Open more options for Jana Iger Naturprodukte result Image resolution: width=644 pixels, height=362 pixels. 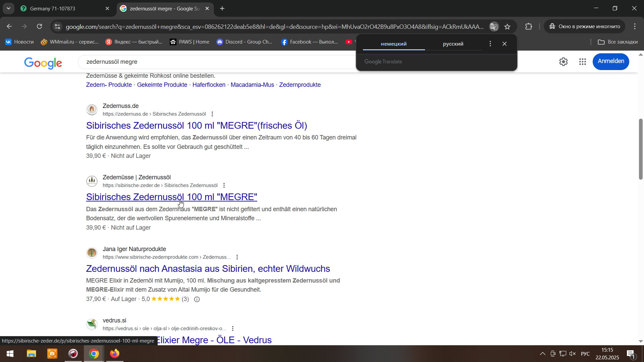pyautogui.click(x=237, y=257)
